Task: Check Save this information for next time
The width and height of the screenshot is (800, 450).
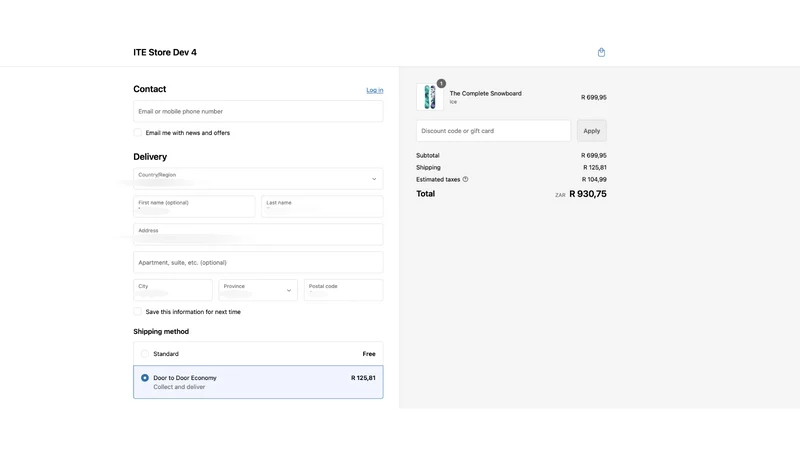Action: 138,311
